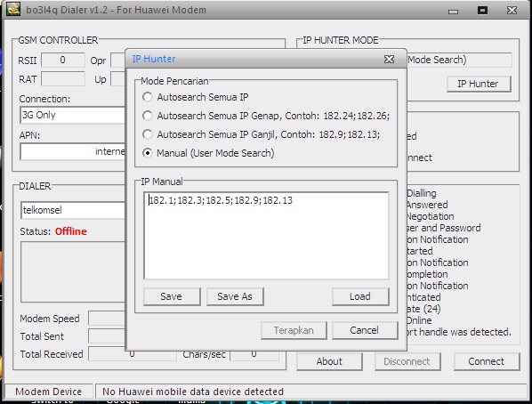Image resolution: width=532 pixels, height=404 pixels.
Task: Click the Modem Device status label
Action: [x=48, y=392]
